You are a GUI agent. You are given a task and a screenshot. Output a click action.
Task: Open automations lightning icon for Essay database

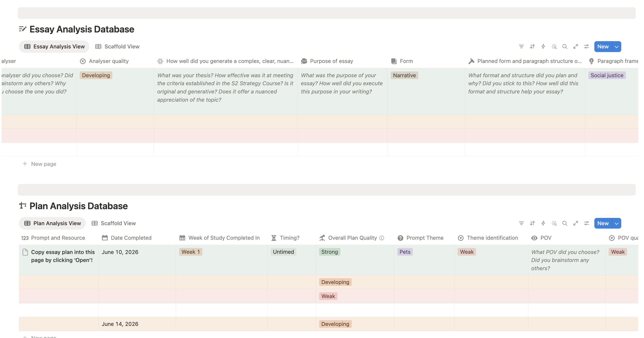coord(543,47)
